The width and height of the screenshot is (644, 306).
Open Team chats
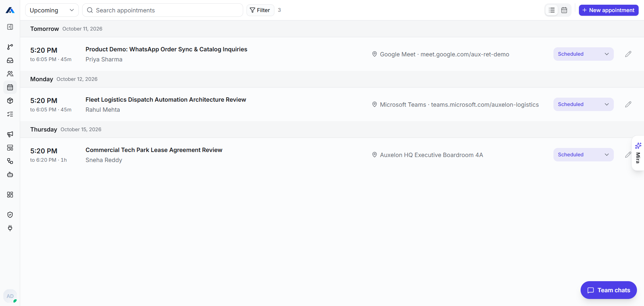tap(608, 290)
